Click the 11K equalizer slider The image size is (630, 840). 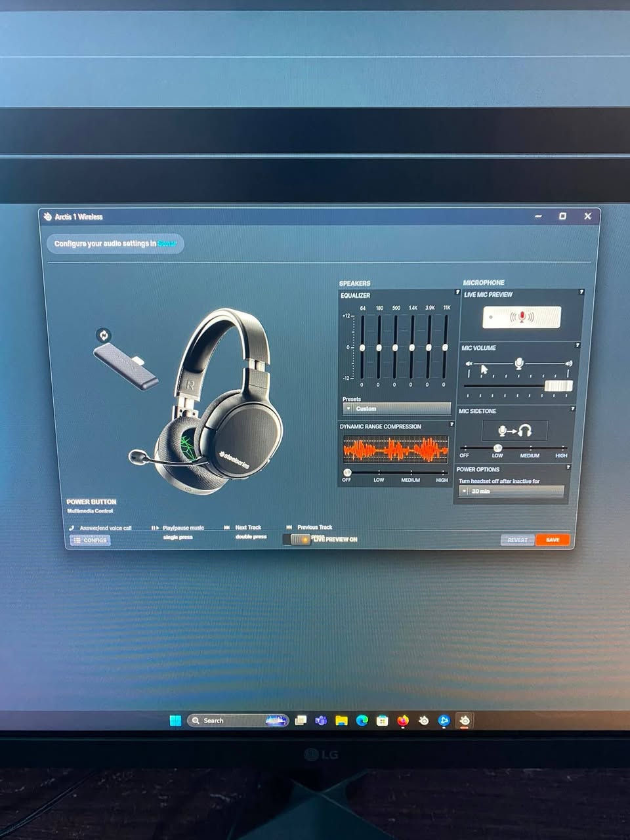tap(446, 347)
